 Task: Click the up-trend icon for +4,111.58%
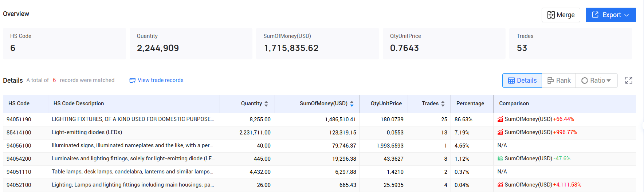coord(500,185)
